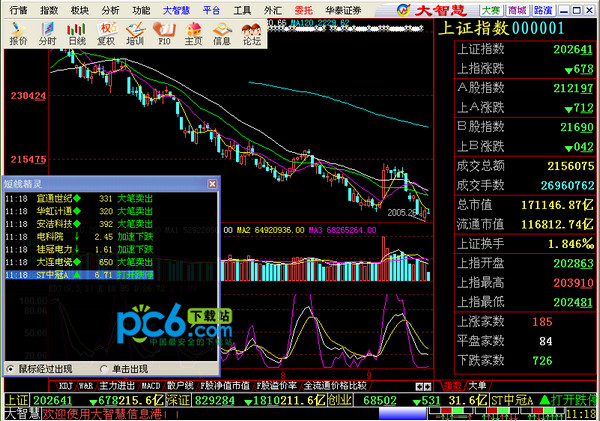Open the 培训 training icon
The image size is (600, 421).
coord(134,34)
